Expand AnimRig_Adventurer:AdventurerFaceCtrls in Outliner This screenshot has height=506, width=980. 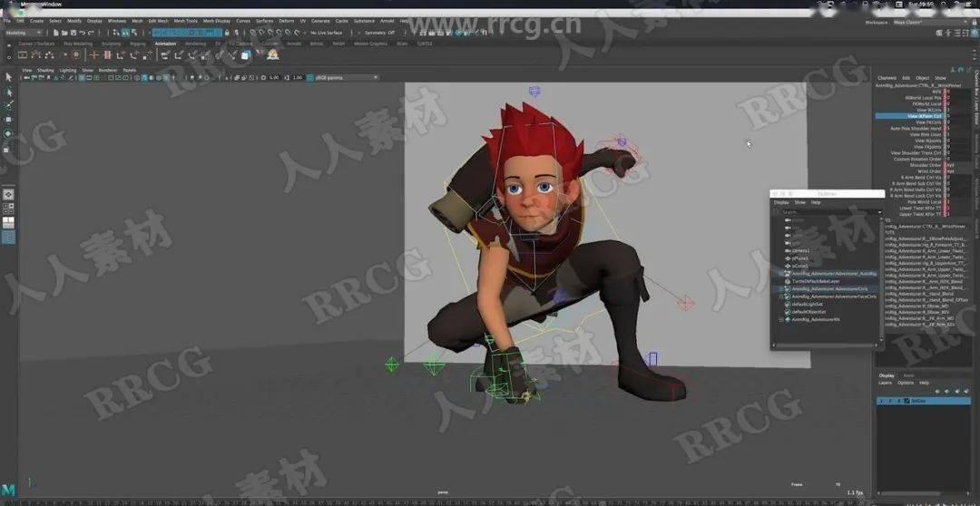pyautogui.click(x=781, y=297)
